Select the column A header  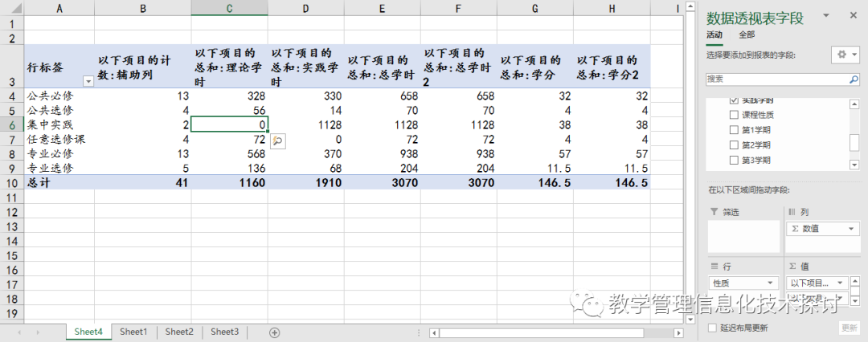click(59, 8)
